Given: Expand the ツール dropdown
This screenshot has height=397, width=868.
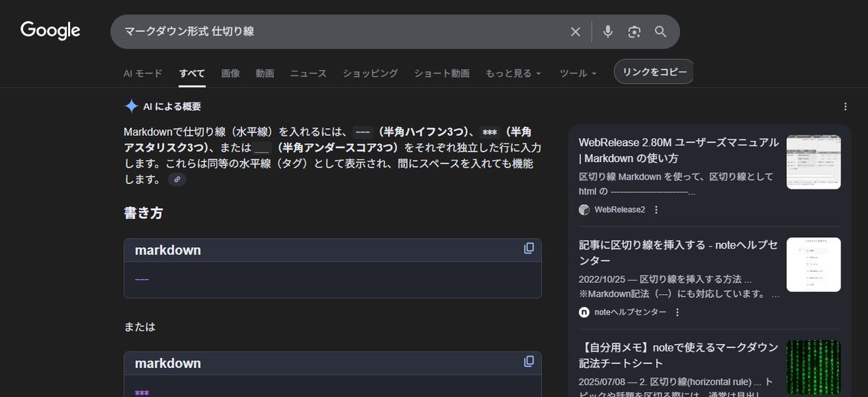Looking at the screenshot, I should [x=578, y=73].
